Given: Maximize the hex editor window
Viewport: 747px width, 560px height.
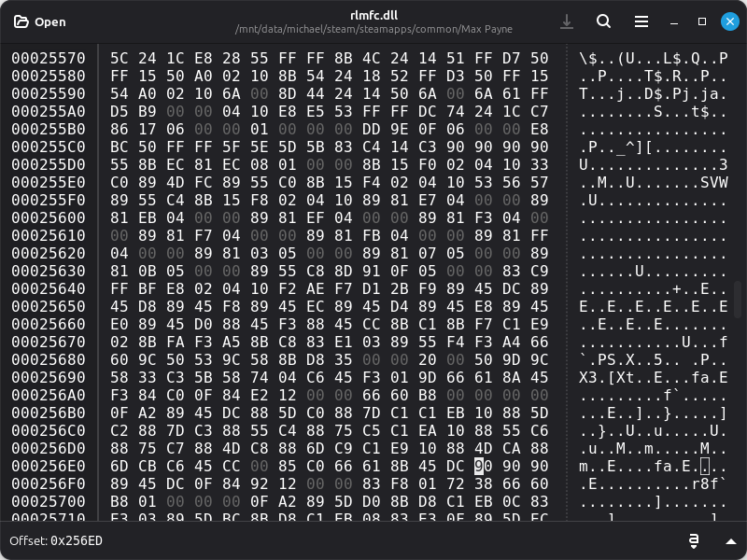Looking at the screenshot, I should (x=702, y=21).
